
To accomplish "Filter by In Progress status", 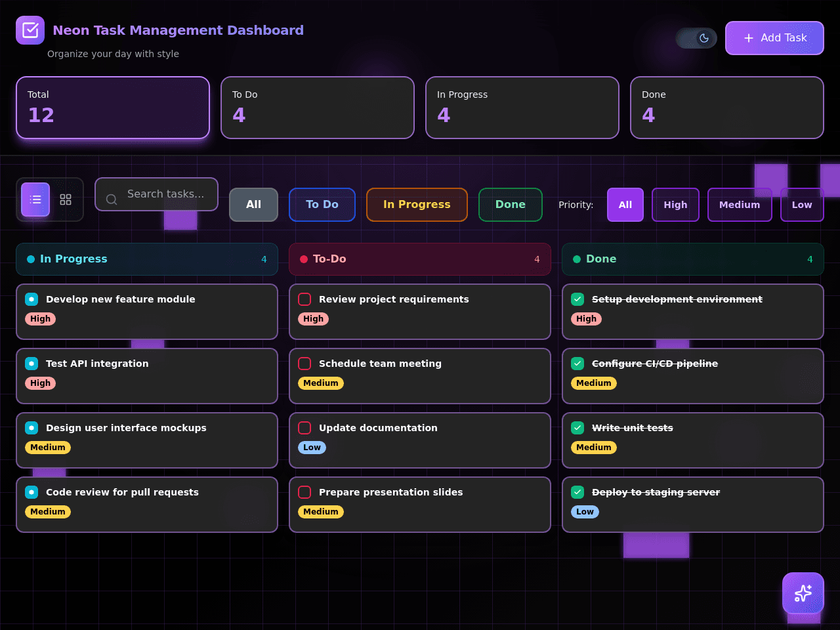I will tap(417, 205).
